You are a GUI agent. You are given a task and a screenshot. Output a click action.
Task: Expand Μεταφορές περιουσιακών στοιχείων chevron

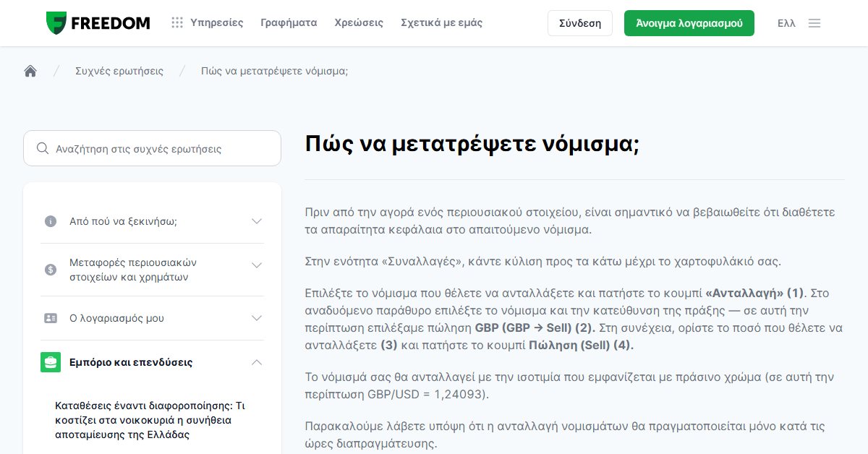pyautogui.click(x=257, y=265)
